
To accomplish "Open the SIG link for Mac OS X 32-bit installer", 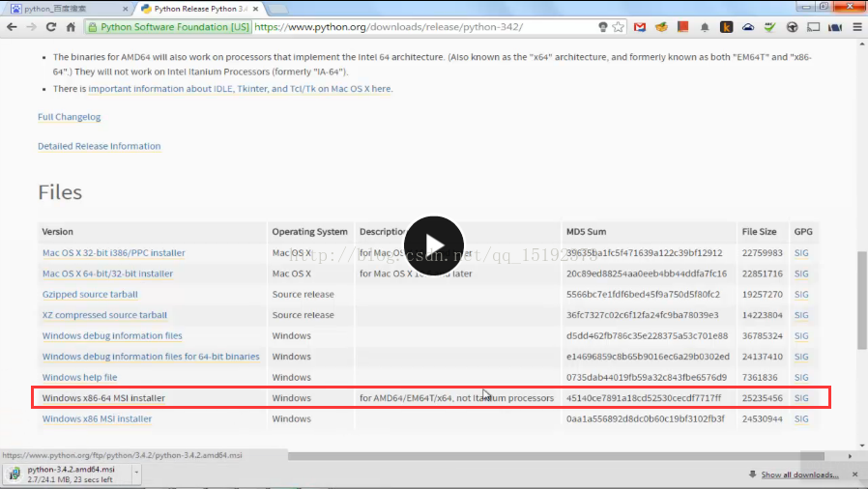I will coord(801,253).
